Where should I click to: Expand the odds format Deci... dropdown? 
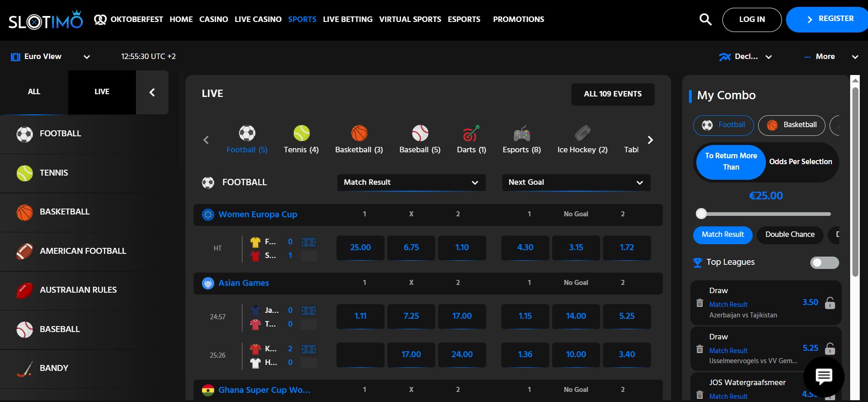745,57
